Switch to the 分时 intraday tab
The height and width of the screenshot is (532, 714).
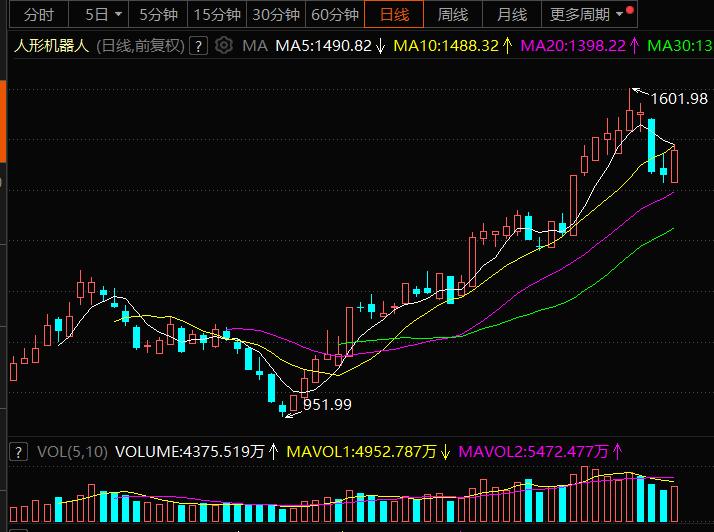point(39,15)
